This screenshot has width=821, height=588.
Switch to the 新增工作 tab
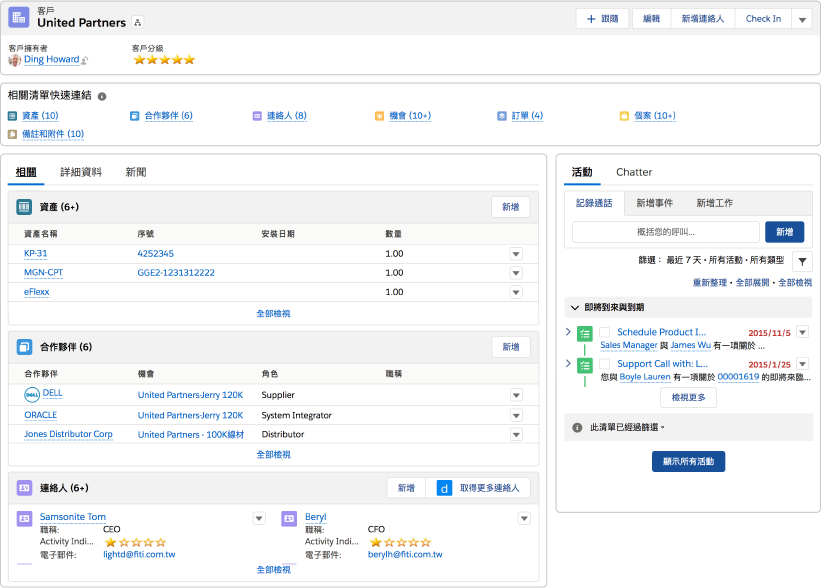pyautogui.click(x=715, y=203)
